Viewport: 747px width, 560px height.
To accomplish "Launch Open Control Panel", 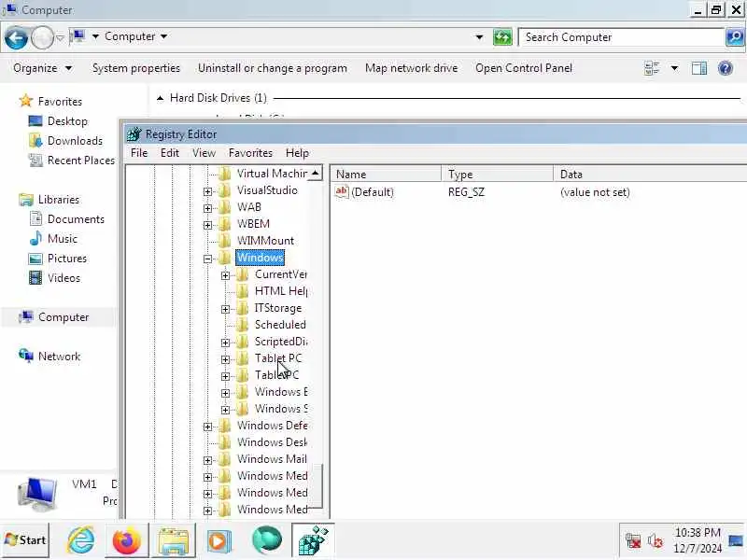I will click(524, 68).
